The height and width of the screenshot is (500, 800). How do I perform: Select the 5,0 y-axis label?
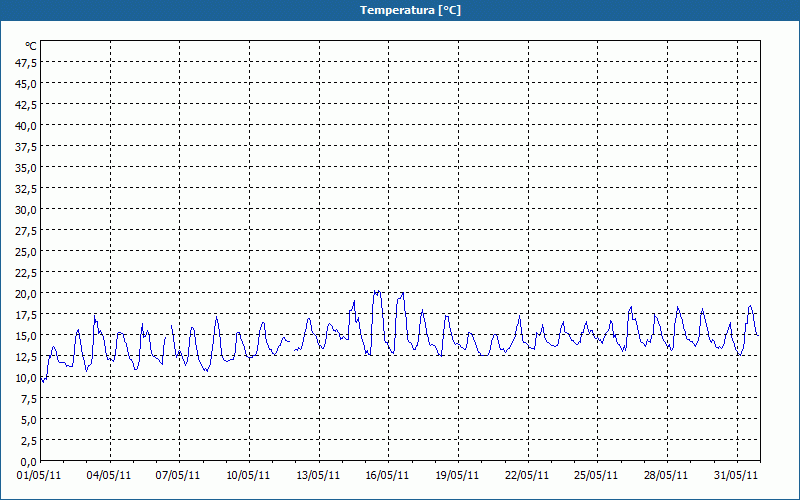tap(29, 420)
